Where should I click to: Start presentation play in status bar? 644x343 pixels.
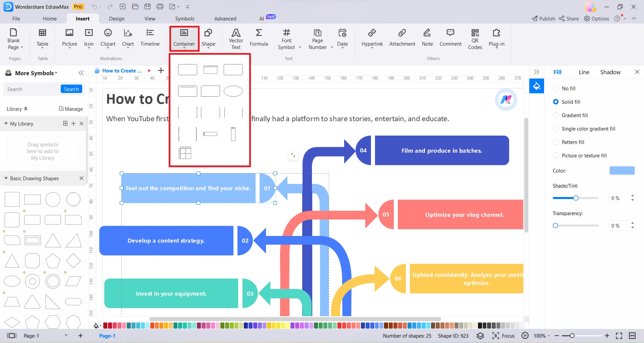pyautogui.click(x=525, y=336)
